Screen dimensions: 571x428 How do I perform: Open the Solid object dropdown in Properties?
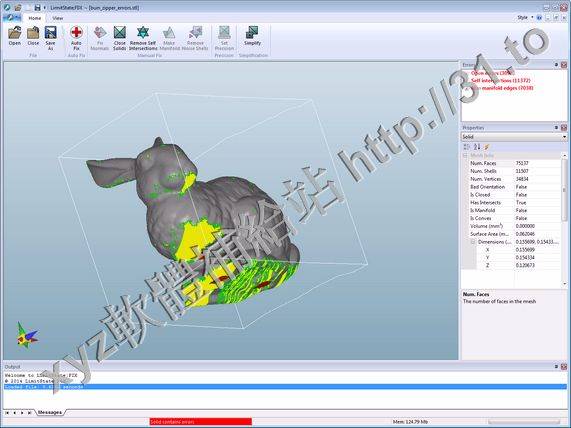click(x=514, y=137)
